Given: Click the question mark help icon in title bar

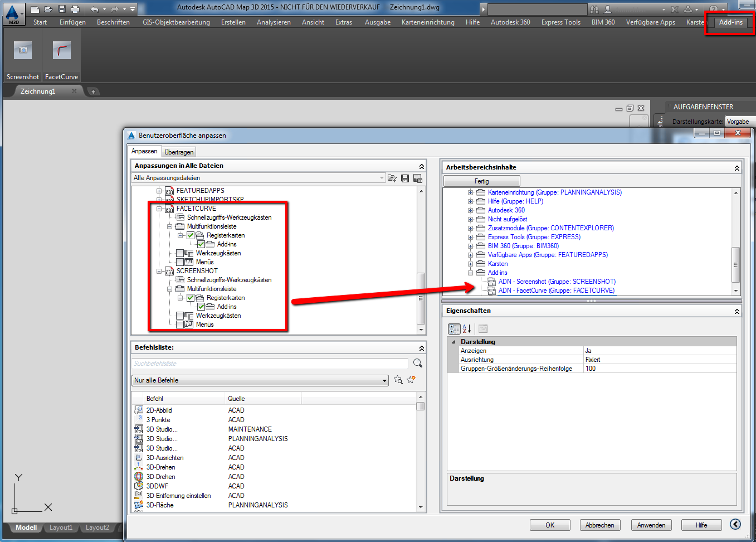Looking at the screenshot, I should tap(714, 9).
